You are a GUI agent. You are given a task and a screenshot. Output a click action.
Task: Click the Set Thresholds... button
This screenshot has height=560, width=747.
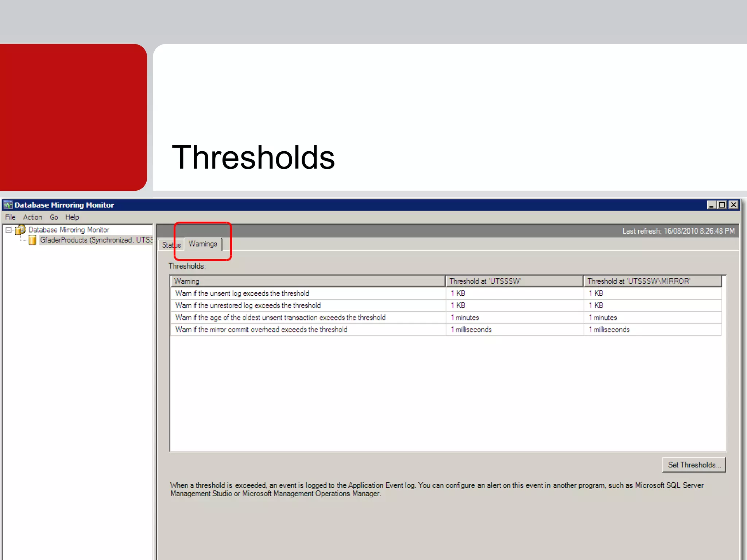[694, 465]
